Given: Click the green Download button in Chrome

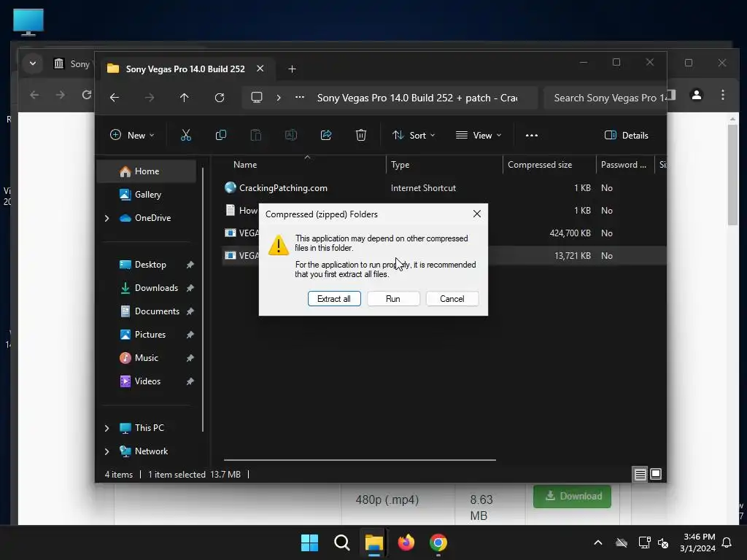Looking at the screenshot, I should [x=572, y=496].
